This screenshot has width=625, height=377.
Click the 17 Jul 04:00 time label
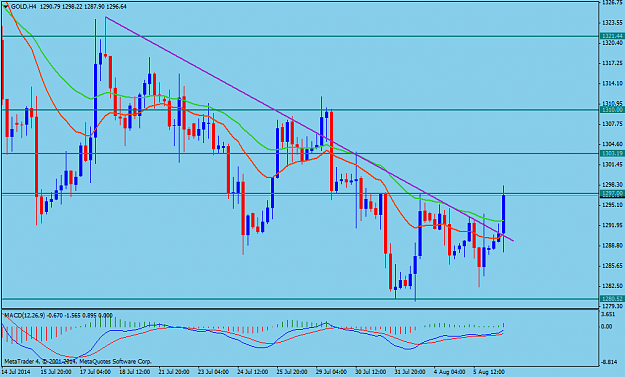click(95, 372)
